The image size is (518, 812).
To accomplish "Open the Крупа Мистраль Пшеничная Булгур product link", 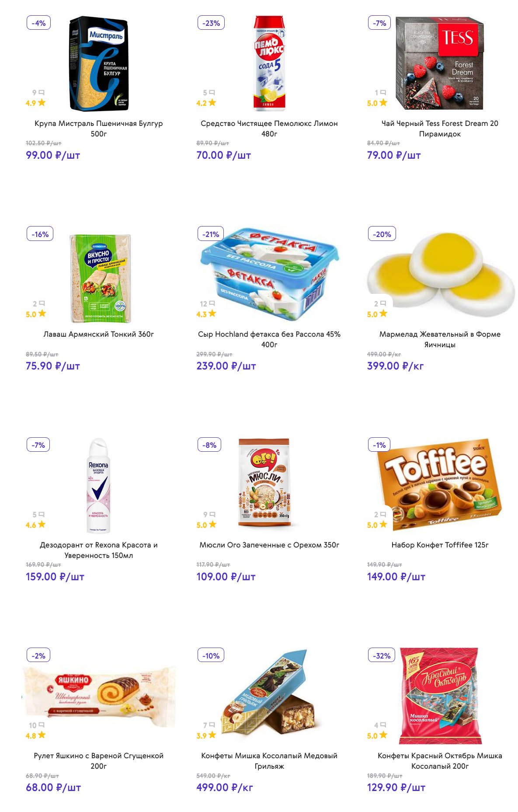I will click(99, 129).
